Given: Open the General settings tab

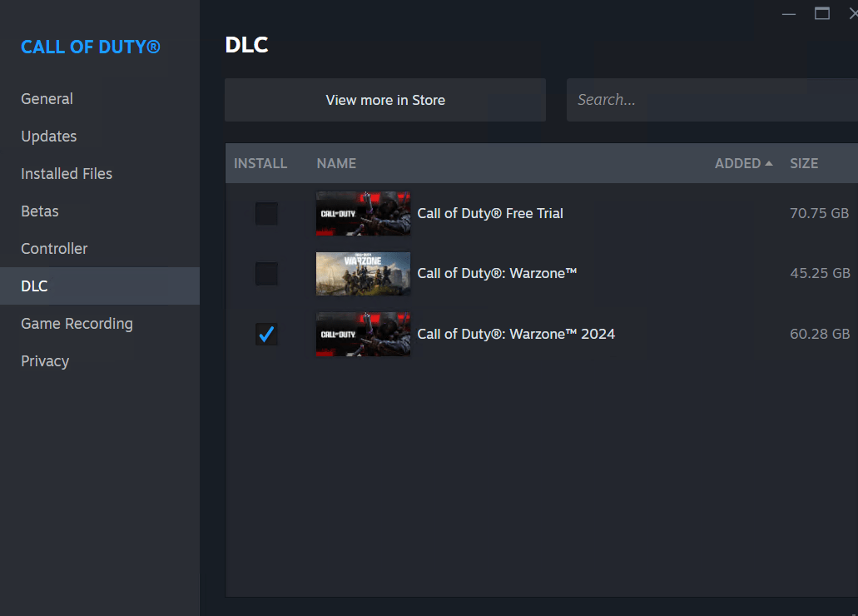Looking at the screenshot, I should tap(100, 98).
